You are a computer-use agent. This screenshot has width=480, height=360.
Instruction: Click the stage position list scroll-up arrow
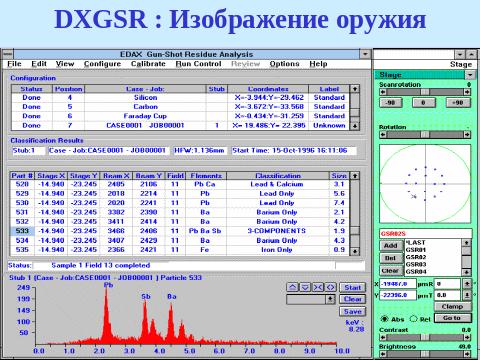466,243
